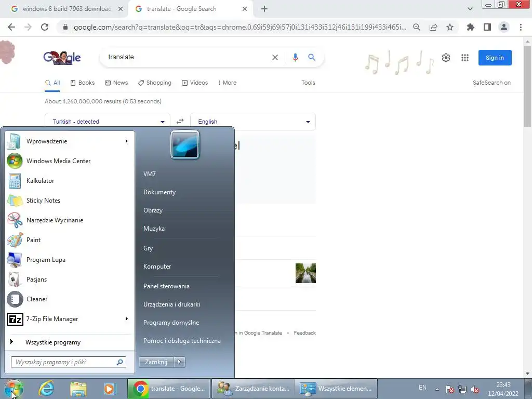Open Chrome profile avatar menu
The height and width of the screenshot is (399, 532).
[504, 27]
